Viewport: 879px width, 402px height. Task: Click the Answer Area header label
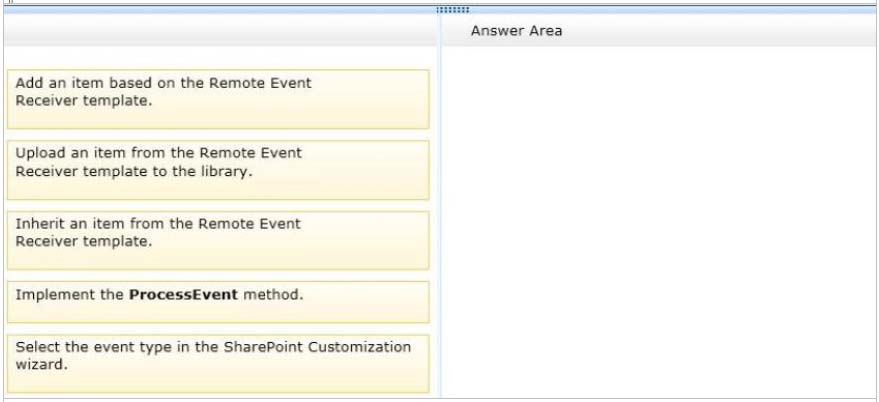coord(516,31)
